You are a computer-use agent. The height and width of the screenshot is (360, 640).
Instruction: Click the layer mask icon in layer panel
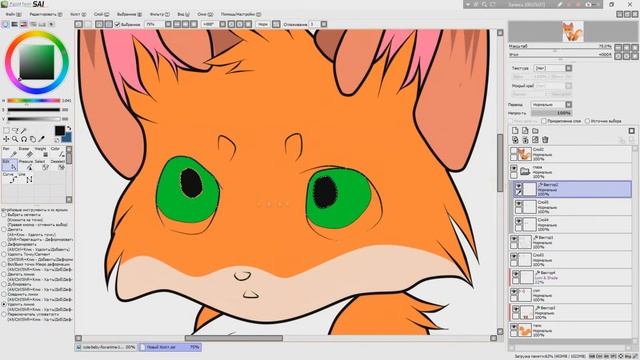[x=535, y=140]
